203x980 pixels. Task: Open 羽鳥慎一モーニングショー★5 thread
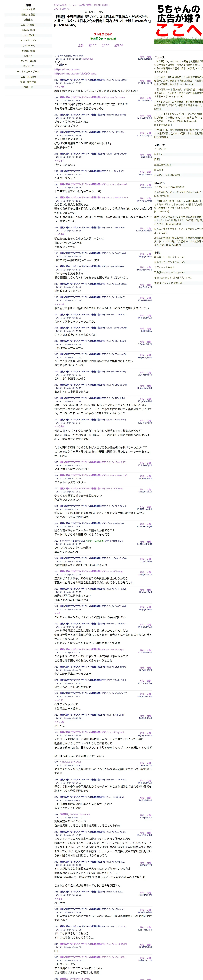point(169,272)
